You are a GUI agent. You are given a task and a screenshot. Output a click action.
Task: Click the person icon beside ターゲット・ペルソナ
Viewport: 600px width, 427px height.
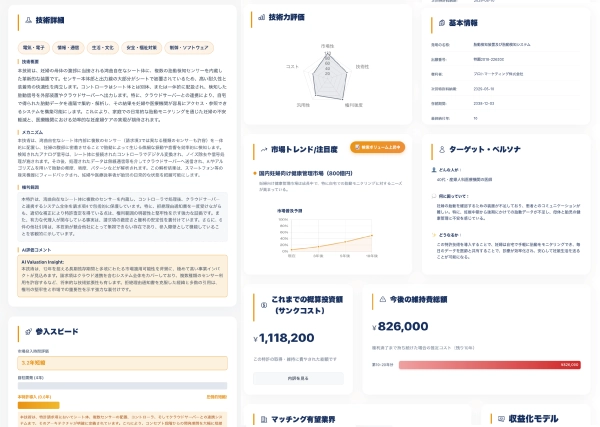442,149
